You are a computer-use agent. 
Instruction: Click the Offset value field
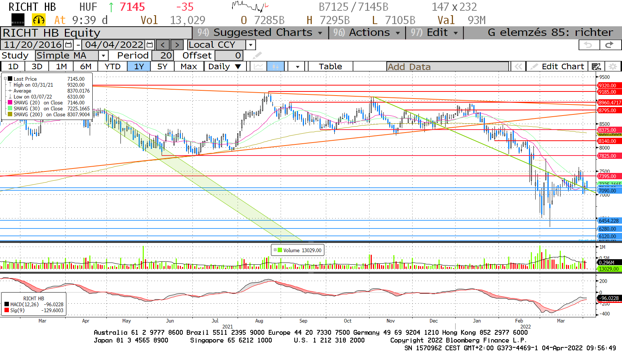pos(229,56)
